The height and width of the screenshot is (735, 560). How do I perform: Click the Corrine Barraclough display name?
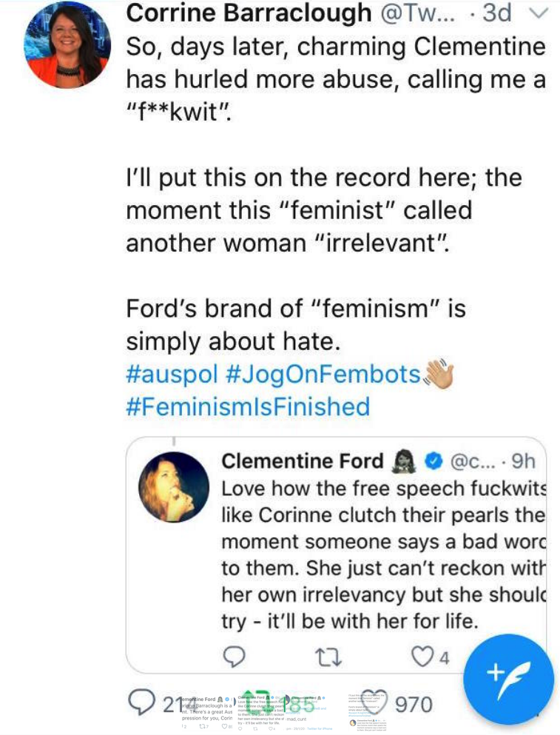click(x=250, y=13)
